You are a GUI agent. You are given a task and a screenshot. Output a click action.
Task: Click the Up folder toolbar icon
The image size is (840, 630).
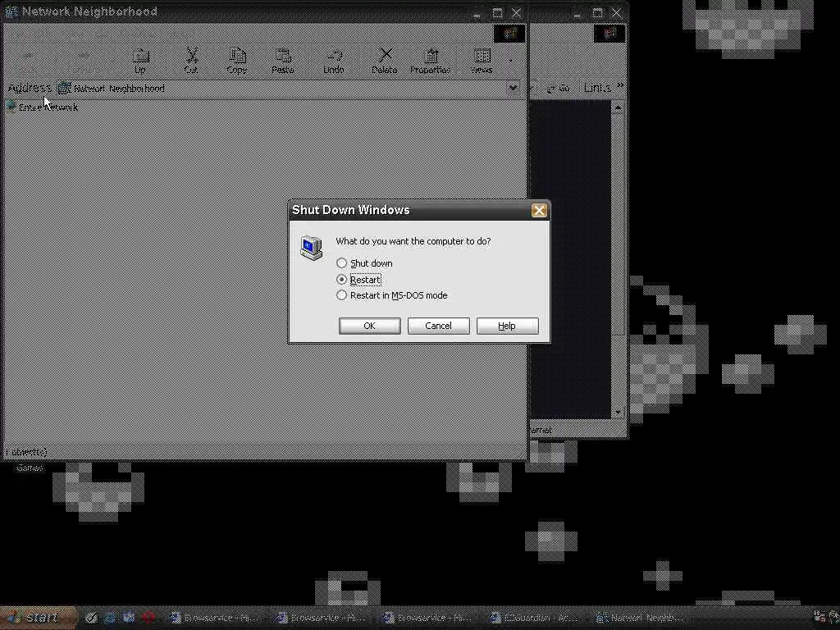140,61
